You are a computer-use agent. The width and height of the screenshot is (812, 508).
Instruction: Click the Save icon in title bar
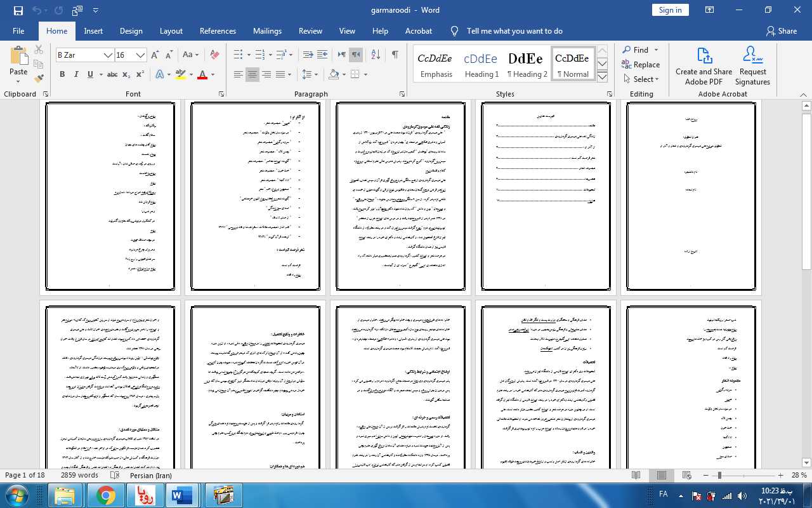(18, 10)
